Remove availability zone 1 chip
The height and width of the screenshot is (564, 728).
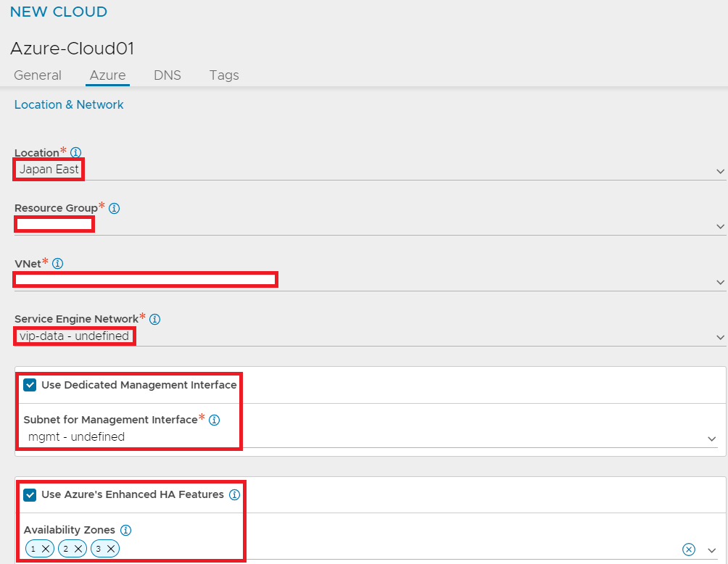46,549
